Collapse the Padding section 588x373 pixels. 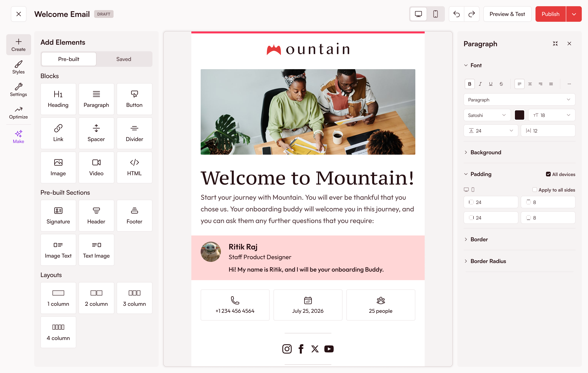[x=466, y=174]
